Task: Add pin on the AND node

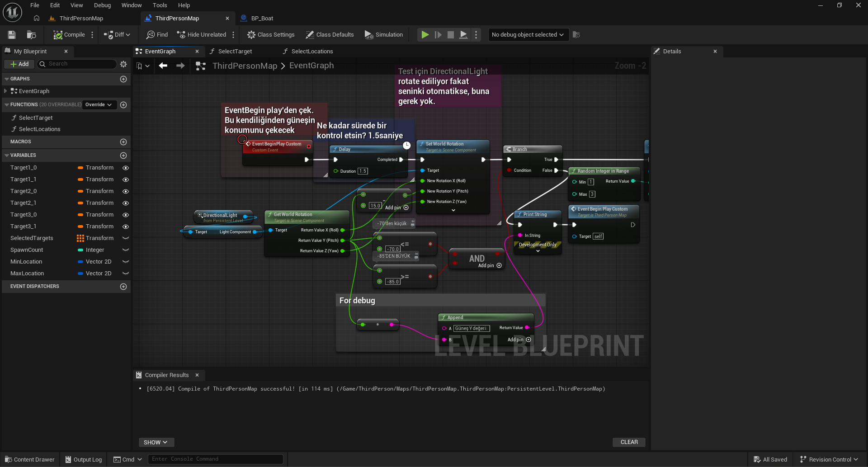Action: point(499,266)
